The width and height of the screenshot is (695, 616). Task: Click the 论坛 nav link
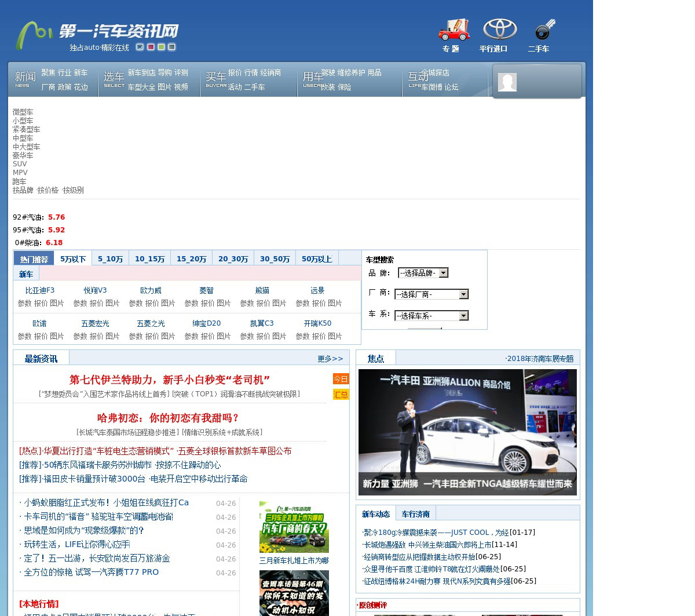pos(451,87)
